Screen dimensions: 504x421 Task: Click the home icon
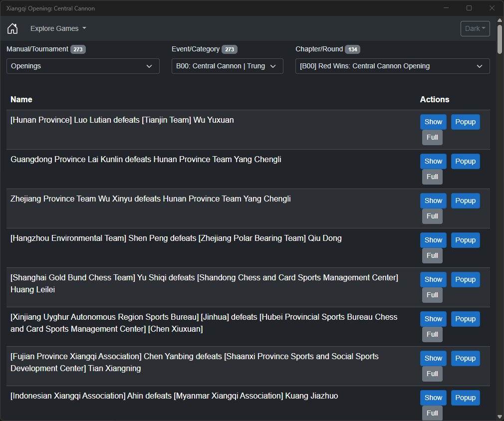coord(12,28)
